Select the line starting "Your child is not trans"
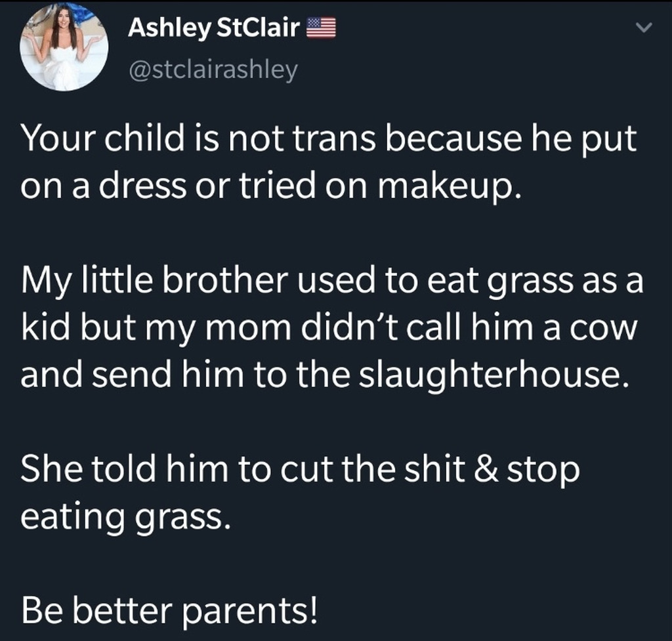This screenshot has height=641, width=672. point(329,139)
